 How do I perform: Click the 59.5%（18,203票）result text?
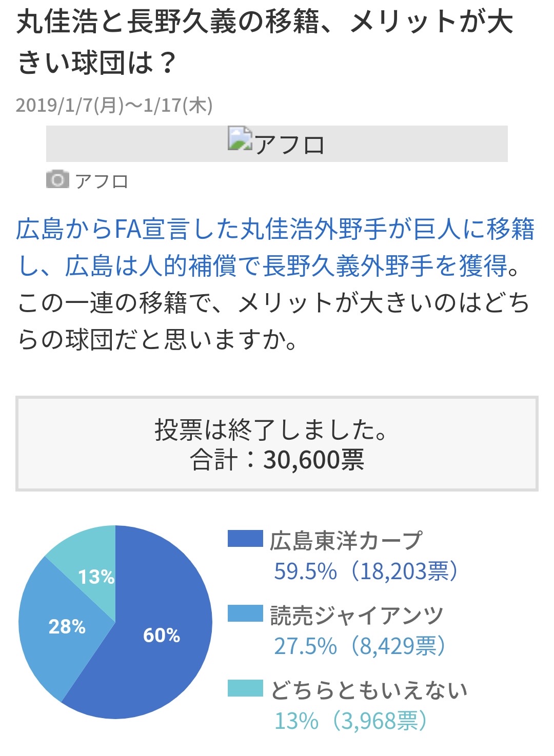coord(366,571)
